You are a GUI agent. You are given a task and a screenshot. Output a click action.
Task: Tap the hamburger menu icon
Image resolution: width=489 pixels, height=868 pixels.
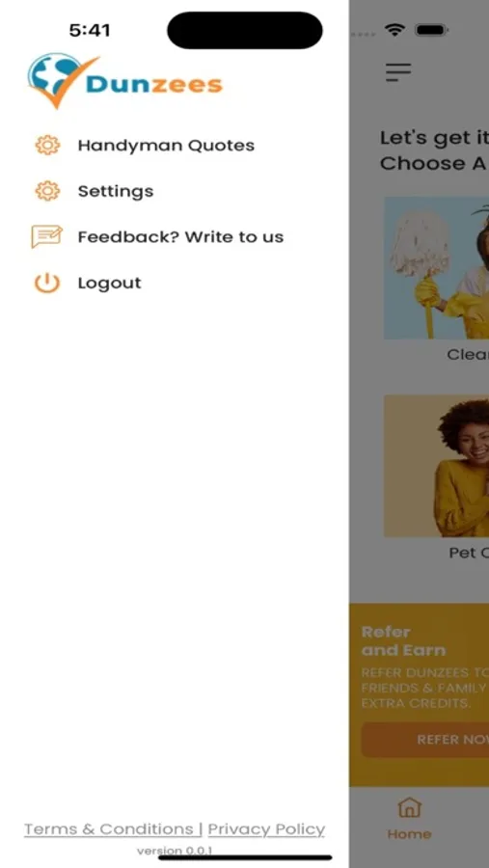398,72
